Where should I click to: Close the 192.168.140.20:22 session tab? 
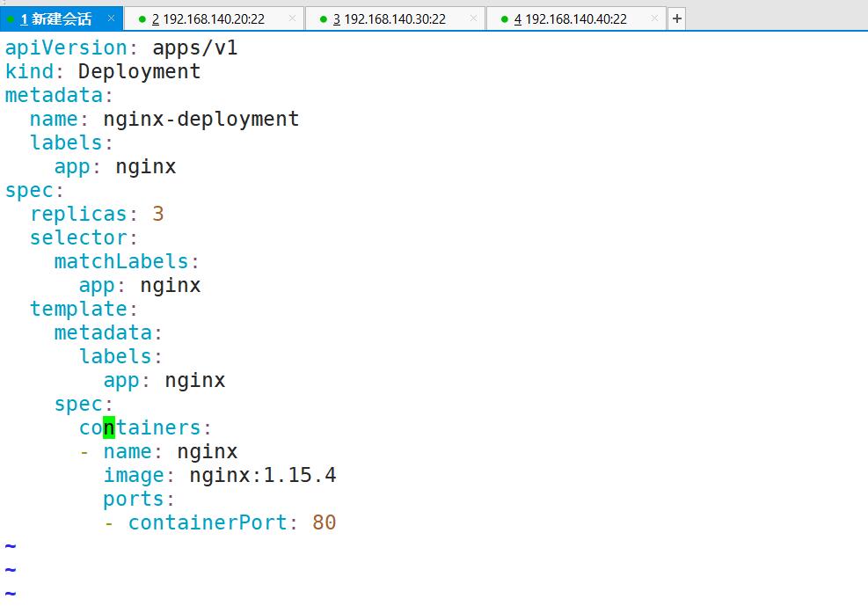point(293,17)
